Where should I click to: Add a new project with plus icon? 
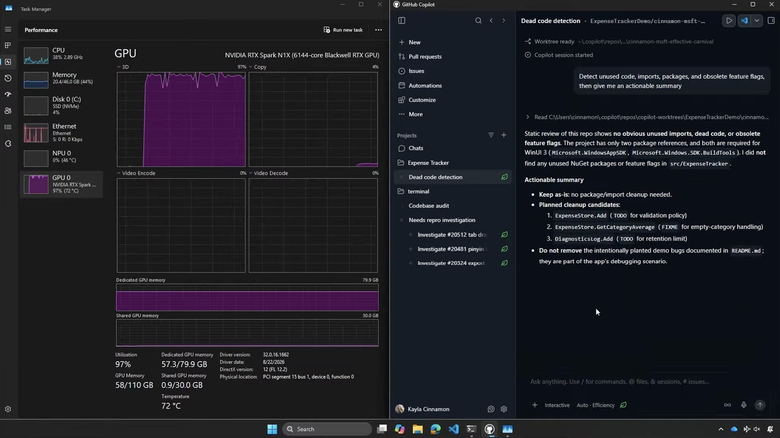click(x=503, y=135)
